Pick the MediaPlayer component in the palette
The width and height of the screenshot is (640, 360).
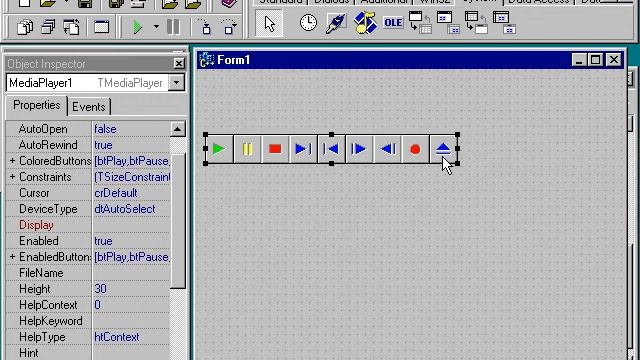[x=364, y=23]
